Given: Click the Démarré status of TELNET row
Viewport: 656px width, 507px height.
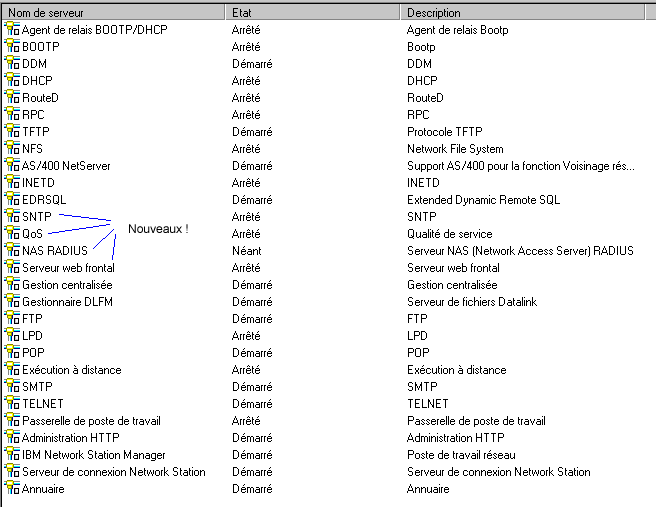Looking at the screenshot, I should click(252, 404).
